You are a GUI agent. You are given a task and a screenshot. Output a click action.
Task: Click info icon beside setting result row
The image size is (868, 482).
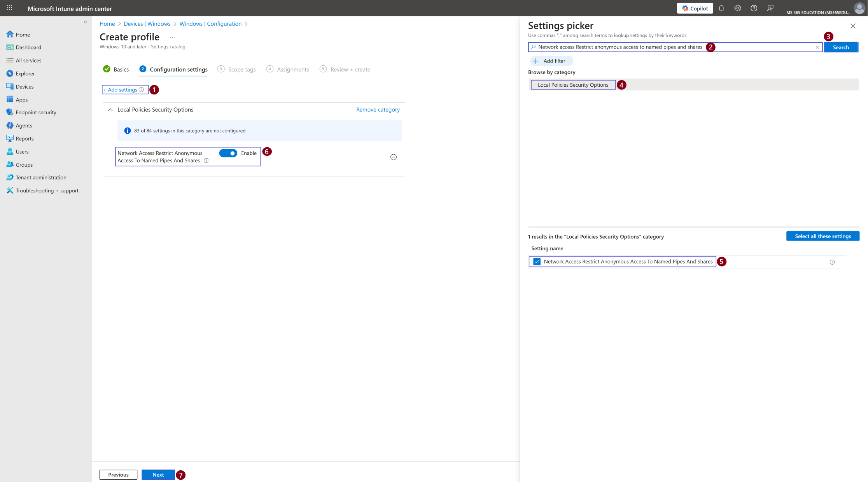tap(832, 262)
